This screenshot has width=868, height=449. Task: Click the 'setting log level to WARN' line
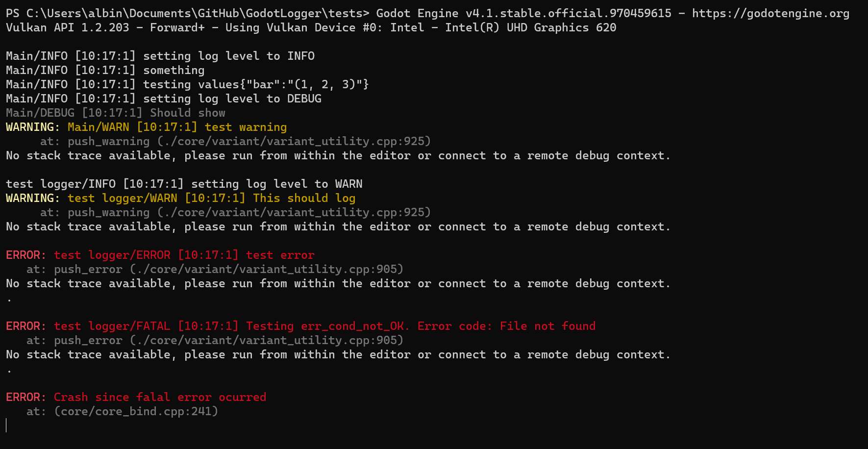coord(184,184)
